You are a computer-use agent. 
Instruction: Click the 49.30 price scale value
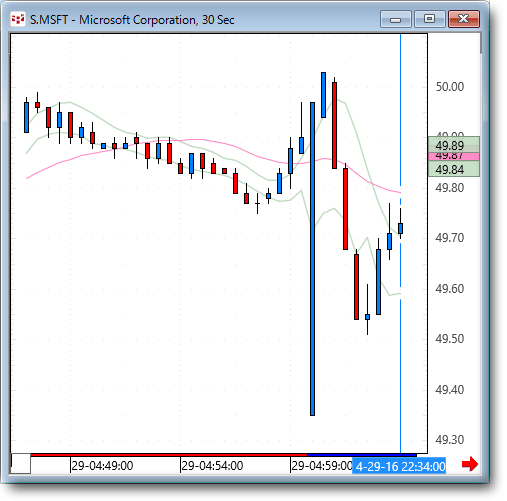click(450, 440)
